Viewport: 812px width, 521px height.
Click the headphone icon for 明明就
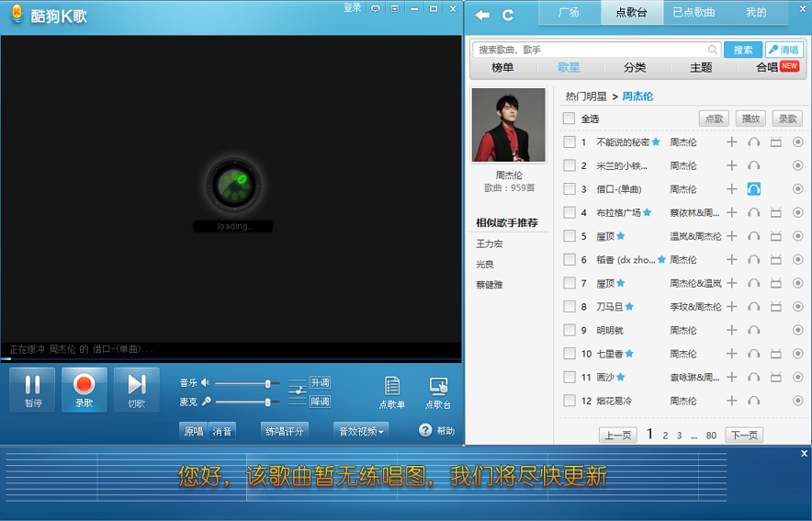point(754,330)
